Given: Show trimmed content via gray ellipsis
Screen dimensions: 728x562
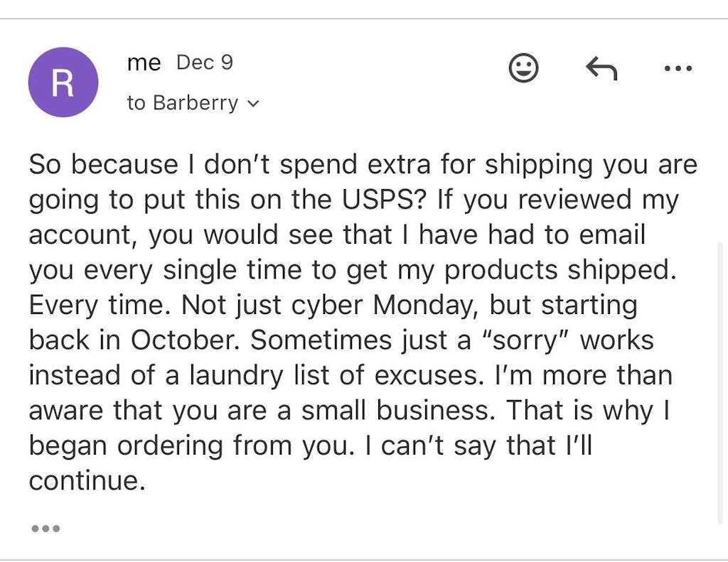Looking at the screenshot, I should (45, 529).
